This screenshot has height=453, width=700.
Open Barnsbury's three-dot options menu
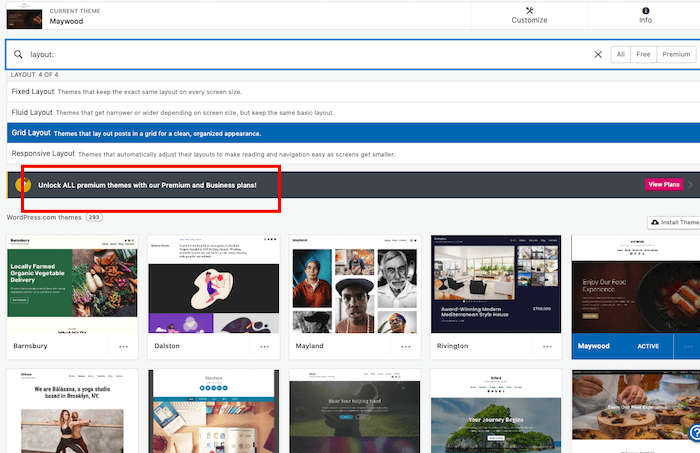coord(124,346)
